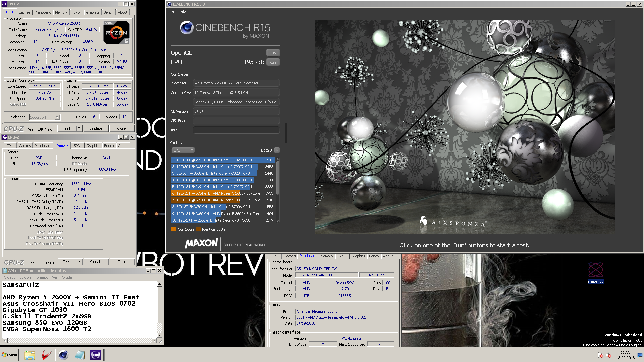644x362 pixels.
Task: Click the Info input field in Cinebench
Action: pos(236,130)
